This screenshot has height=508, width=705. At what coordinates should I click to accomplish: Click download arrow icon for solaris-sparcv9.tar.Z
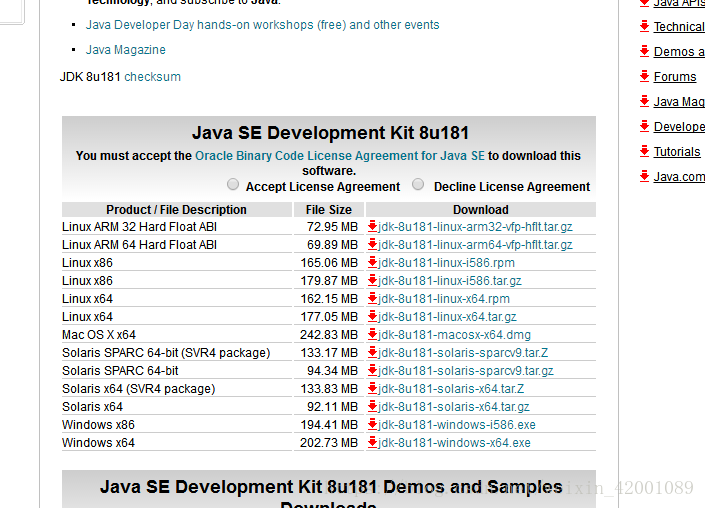(x=372, y=352)
